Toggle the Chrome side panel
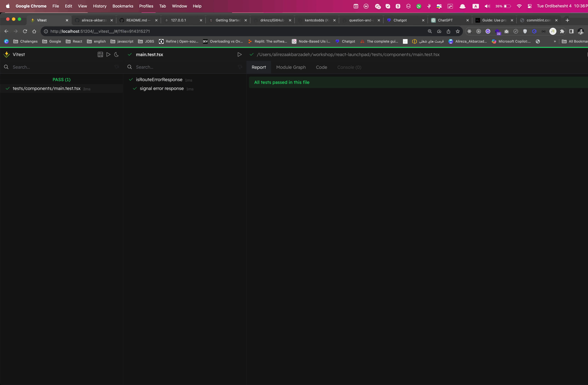588x385 pixels. [571, 31]
